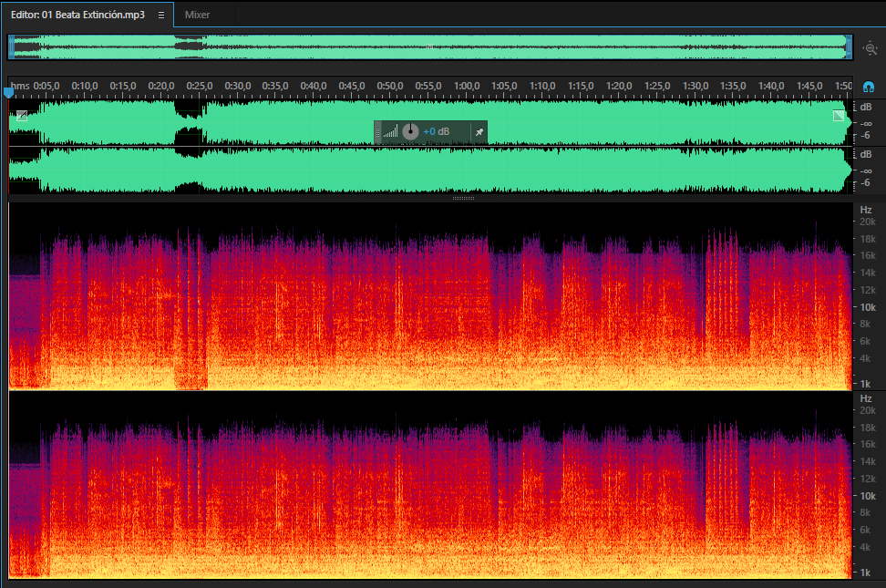886x588 pixels.
Task: Select the Editor: 01 Beata Extinción.mp3 tab
Action: 78,15
